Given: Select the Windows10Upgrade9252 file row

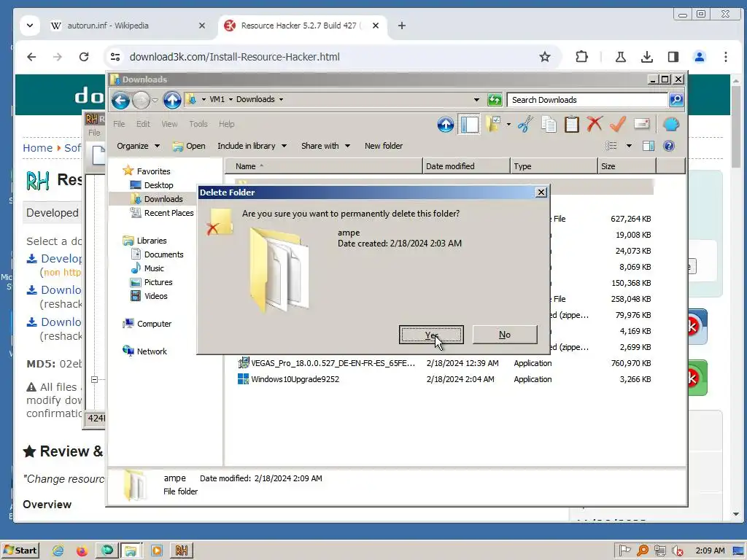Looking at the screenshot, I should tap(444, 379).
